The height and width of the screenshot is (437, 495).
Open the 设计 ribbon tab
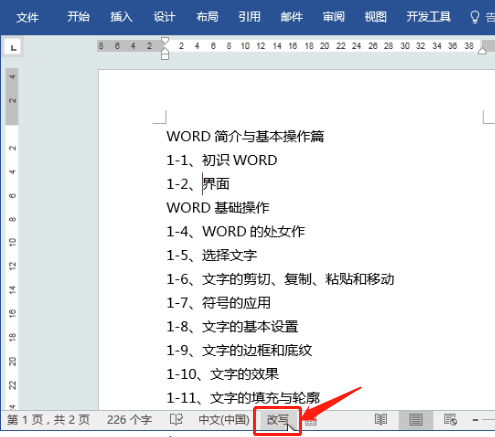[x=164, y=17]
